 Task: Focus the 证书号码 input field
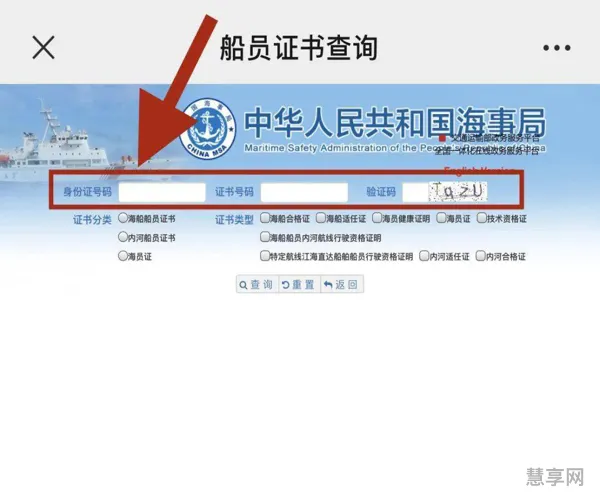304,192
